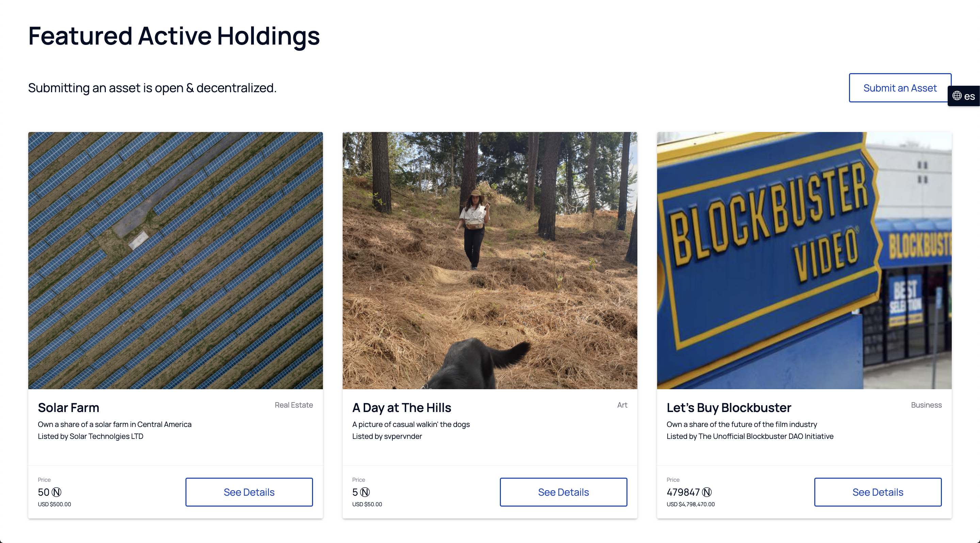Open the Blockbuster Video sign image

(x=804, y=261)
